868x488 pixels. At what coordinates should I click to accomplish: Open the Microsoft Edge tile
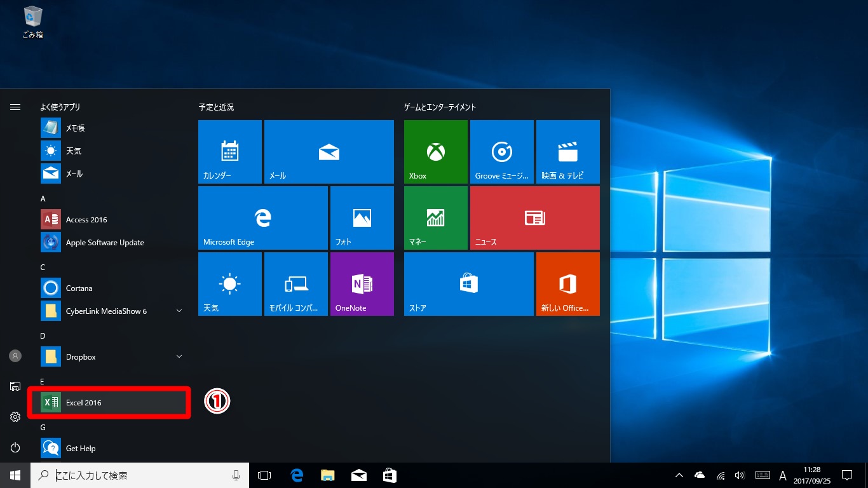pos(263,218)
